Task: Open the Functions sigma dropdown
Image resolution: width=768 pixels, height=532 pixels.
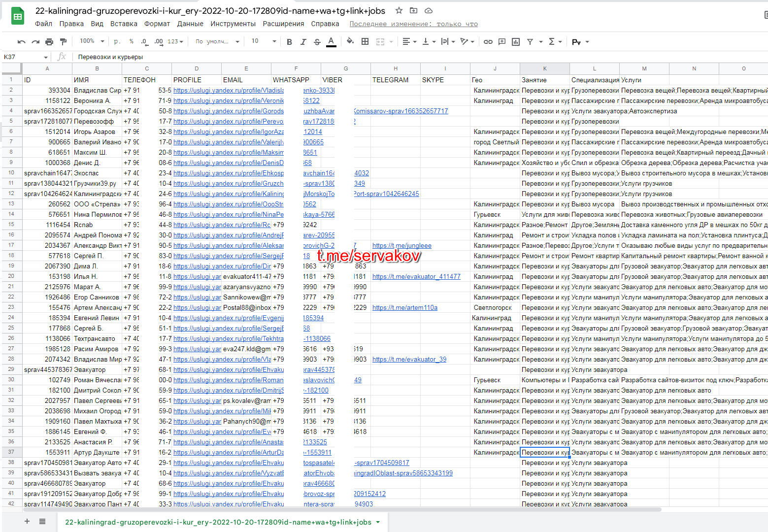Action: (x=555, y=42)
